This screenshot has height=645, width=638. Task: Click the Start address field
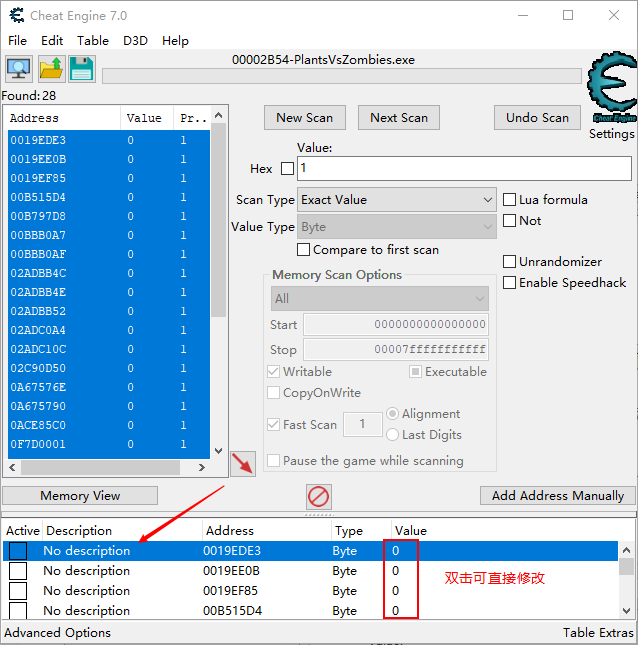click(x=396, y=325)
